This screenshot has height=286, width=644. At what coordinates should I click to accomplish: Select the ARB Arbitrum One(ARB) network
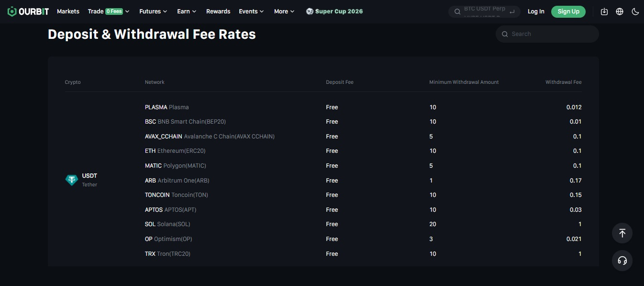[177, 181]
